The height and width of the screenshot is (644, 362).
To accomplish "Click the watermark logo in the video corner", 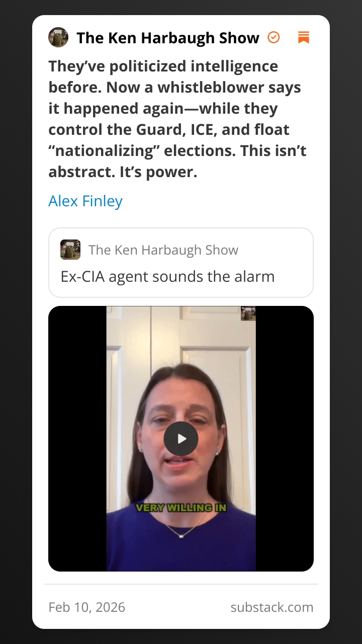I will [248, 313].
